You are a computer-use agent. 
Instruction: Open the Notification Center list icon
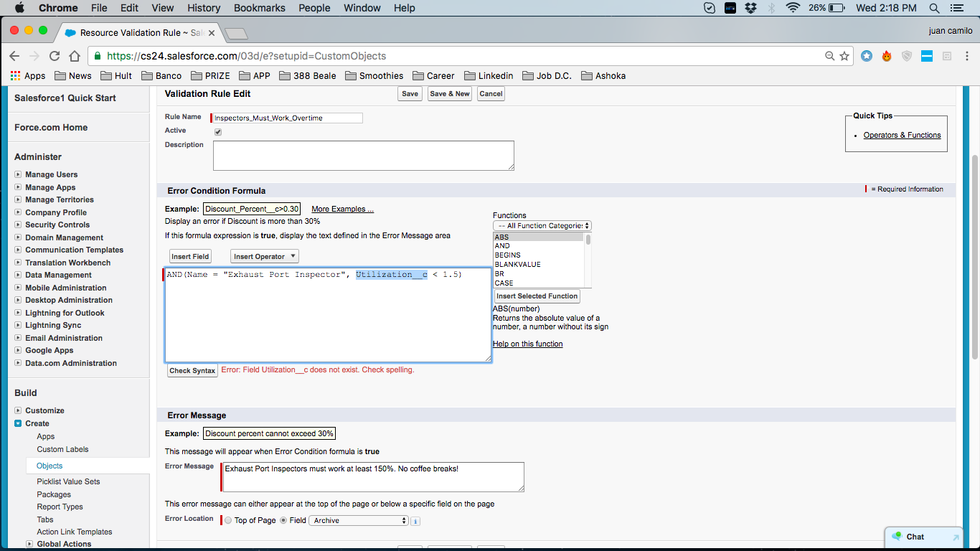[956, 8]
